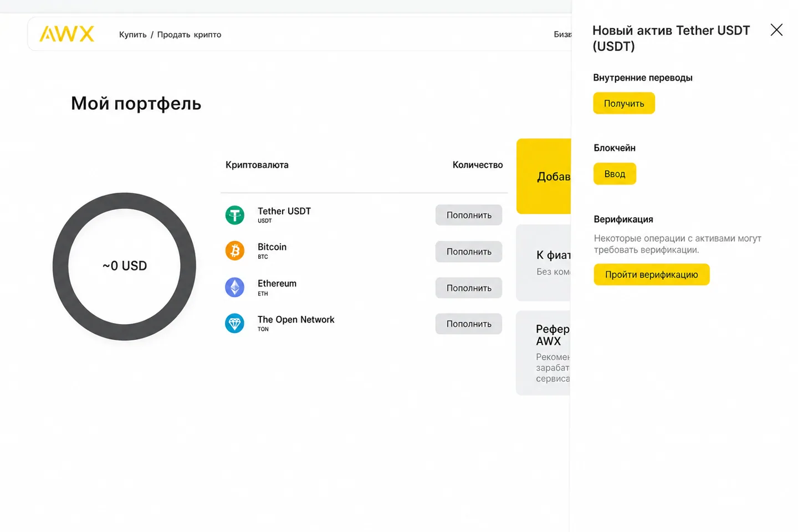Viewport: 798px width, 532px height.
Task: Open the Купить / Продать крипто menu link
Action: pyautogui.click(x=170, y=34)
